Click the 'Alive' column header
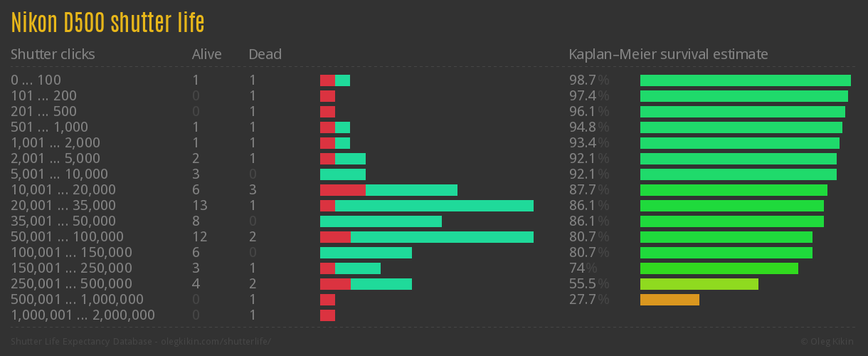The image size is (868, 356). point(206,54)
